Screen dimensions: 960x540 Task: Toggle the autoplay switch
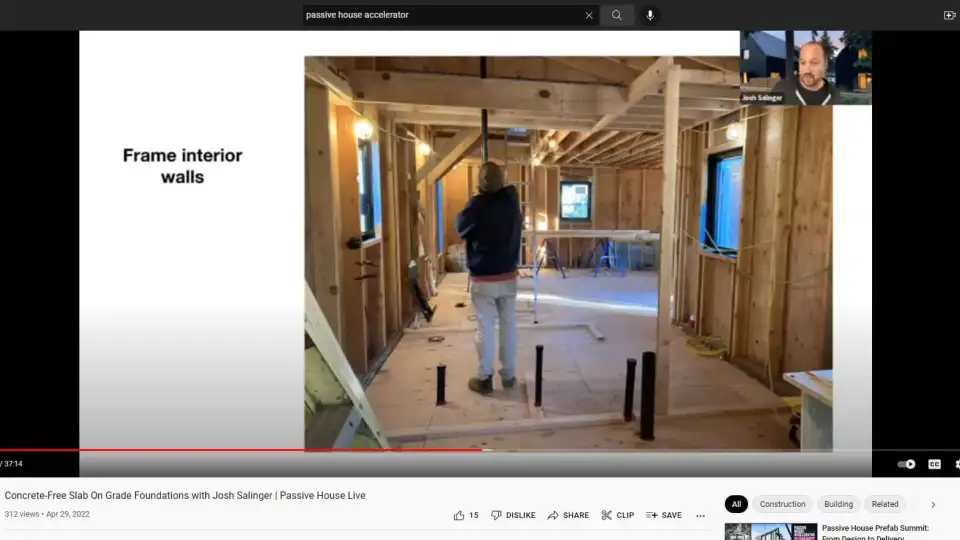(x=906, y=464)
